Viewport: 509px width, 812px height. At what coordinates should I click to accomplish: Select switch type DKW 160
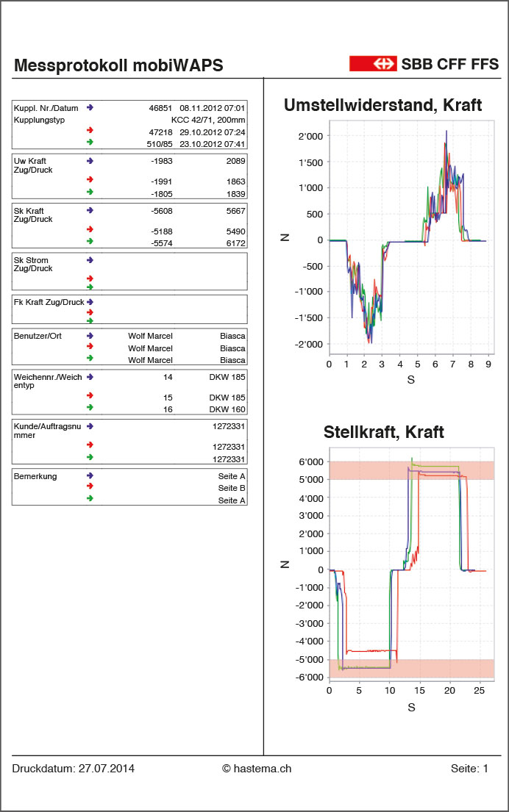click(x=227, y=409)
